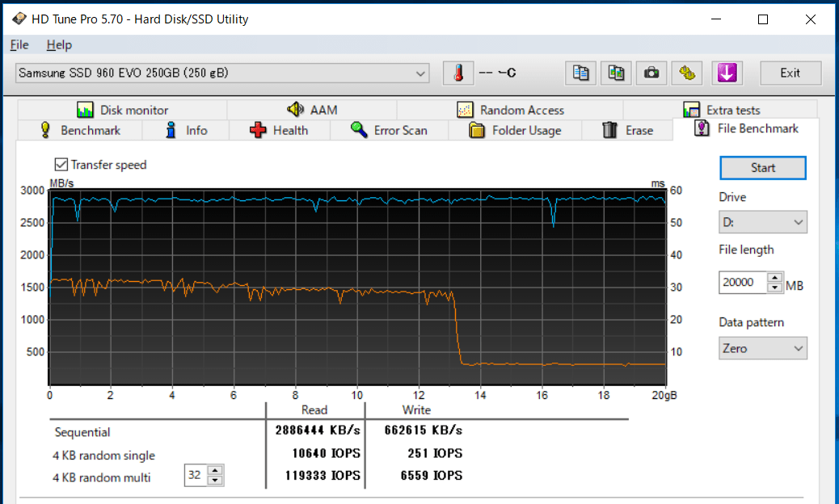Viewport: 839px width, 504px height.
Task: Select the Benchmark tab
Action: (x=80, y=130)
